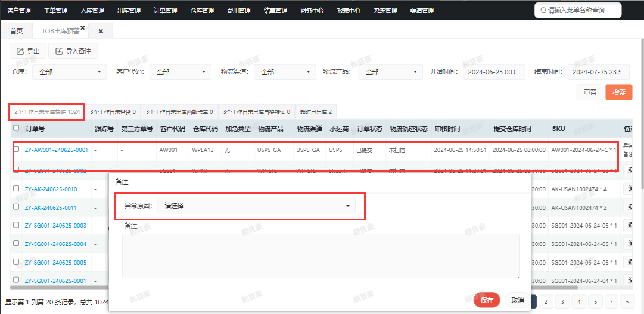Toggle the select-all checkbox in table header
644x314 pixels.
(x=16, y=128)
